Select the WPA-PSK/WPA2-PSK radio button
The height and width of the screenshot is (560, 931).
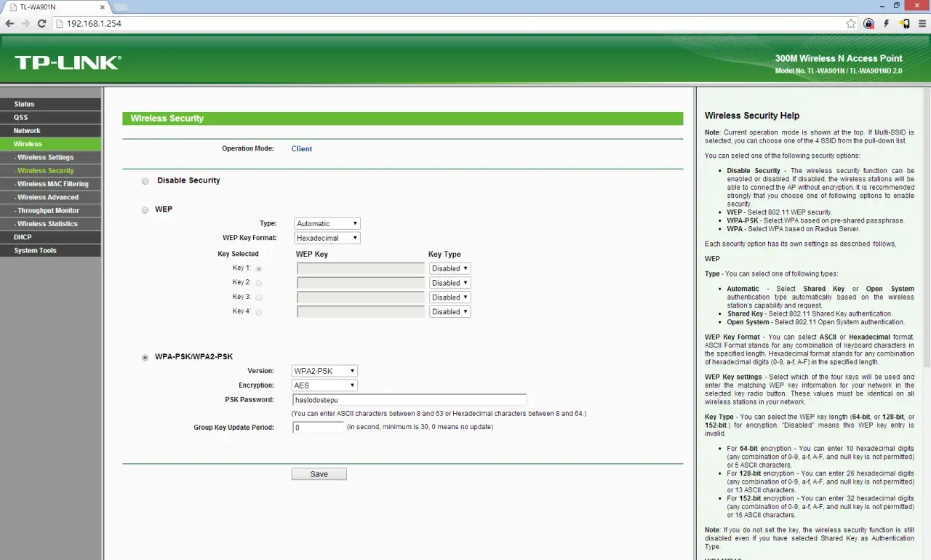click(145, 358)
